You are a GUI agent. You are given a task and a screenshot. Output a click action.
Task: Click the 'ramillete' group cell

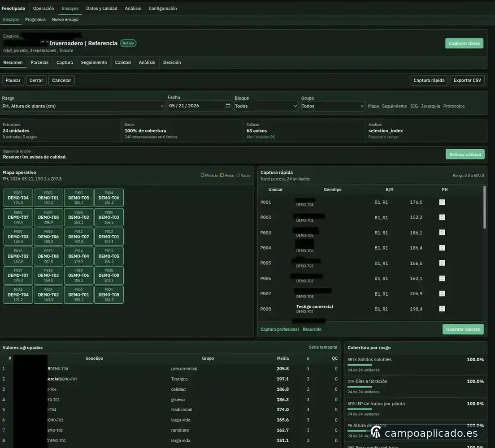[x=180, y=430]
